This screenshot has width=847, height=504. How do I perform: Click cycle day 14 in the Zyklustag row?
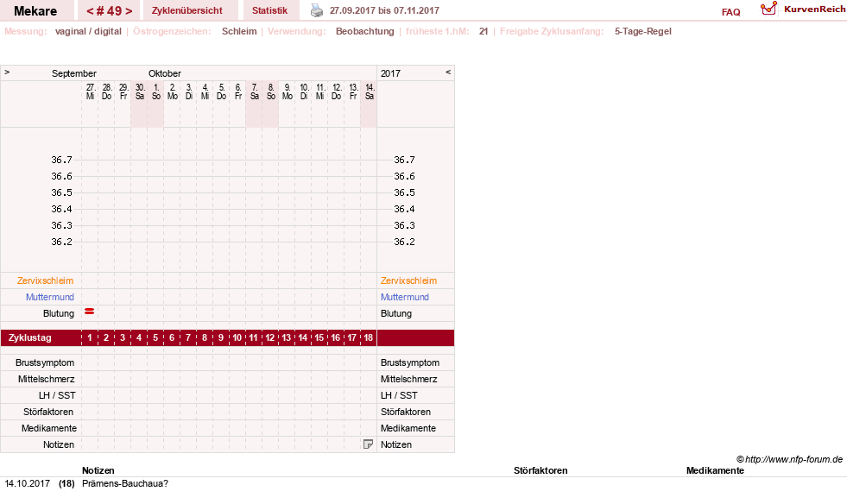pyautogui.click(x=303, y=337)
